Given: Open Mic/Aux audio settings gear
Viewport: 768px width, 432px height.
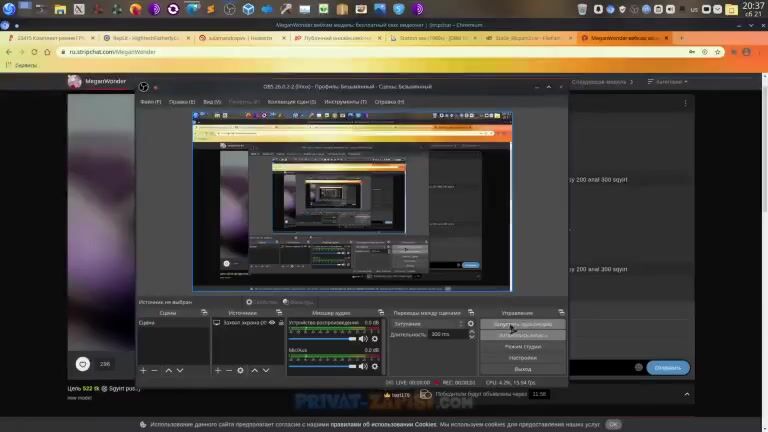Looking at the screenshot, I should point(375,367).
